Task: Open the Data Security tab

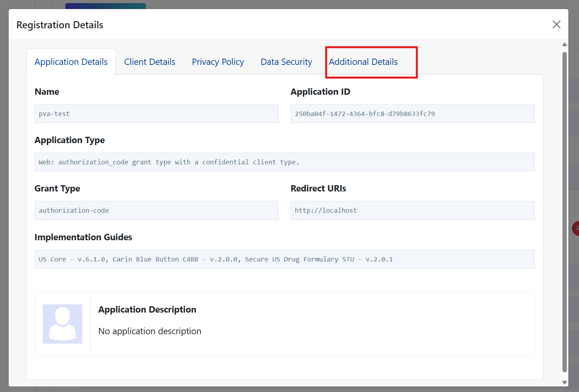Action: (286, 62)
